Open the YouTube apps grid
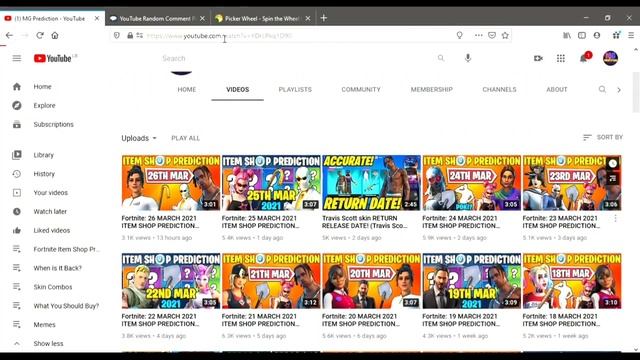This screenshot has height=360, width=640. (x=561, y=58)
